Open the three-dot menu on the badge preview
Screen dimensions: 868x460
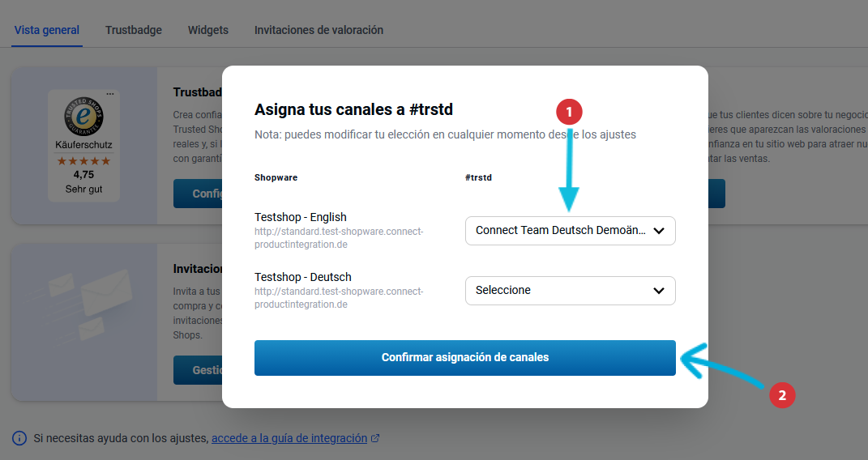click(x=110, y=95)
